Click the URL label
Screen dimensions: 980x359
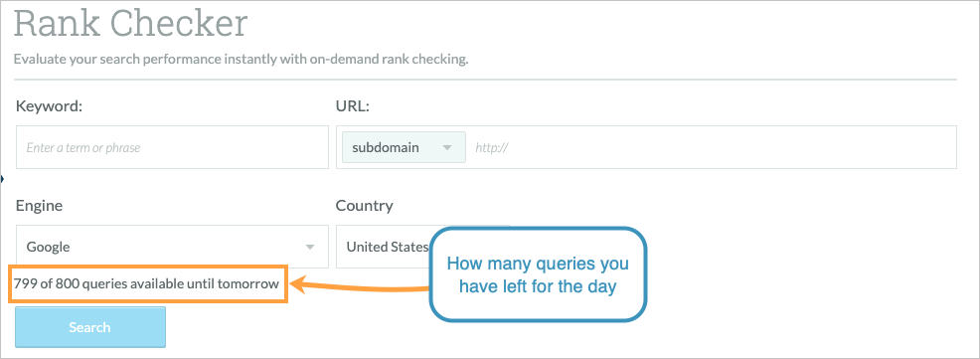click(x=353, y=105)
